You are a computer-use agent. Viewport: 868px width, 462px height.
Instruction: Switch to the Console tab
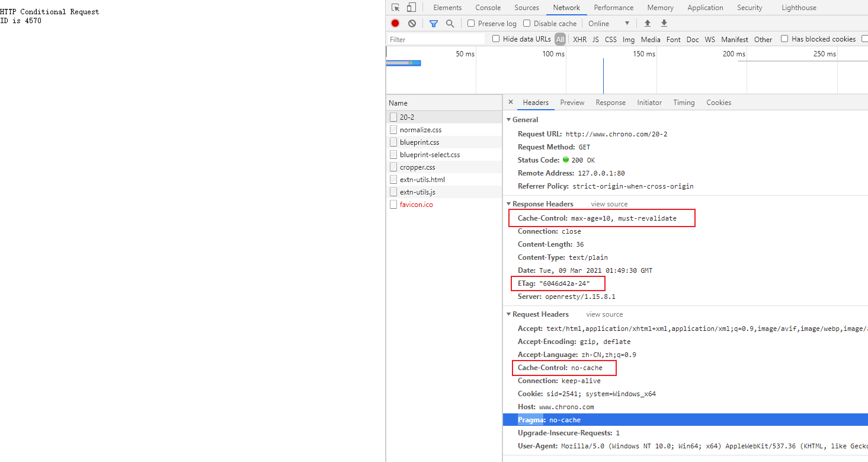[488, 8]
